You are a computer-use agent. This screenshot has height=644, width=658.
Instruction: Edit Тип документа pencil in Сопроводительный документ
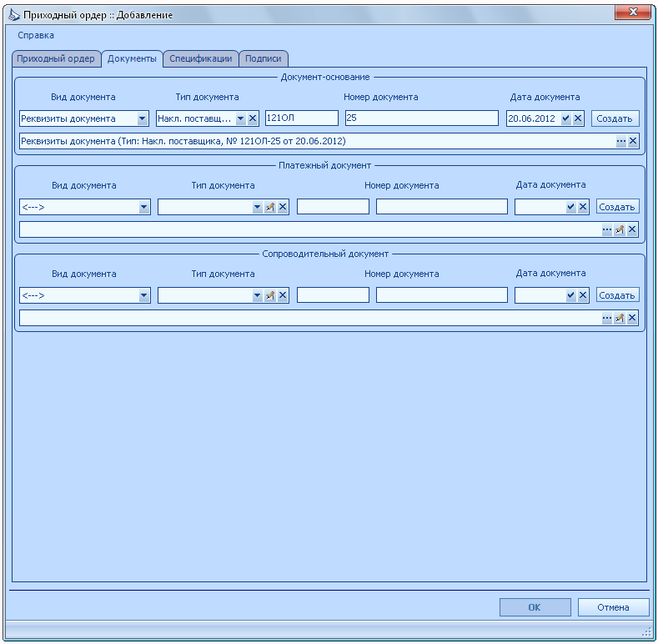[x=270, y=295]
